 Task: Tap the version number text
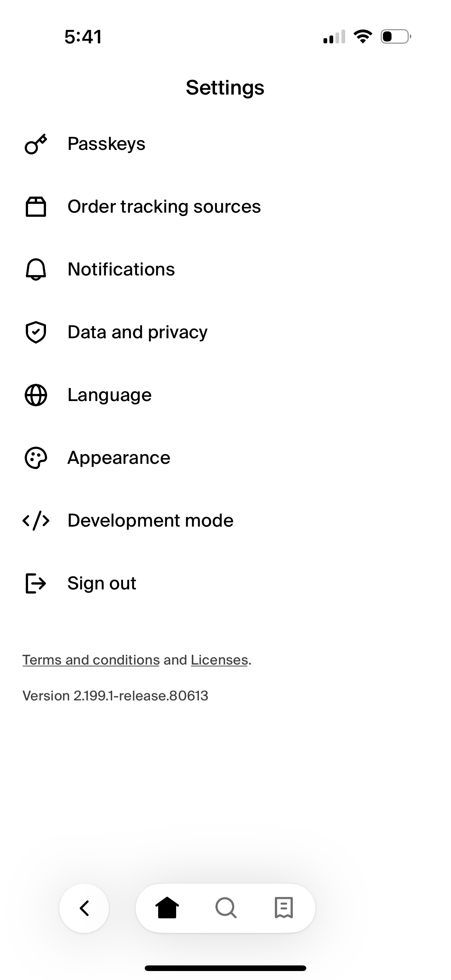(115, 696)
